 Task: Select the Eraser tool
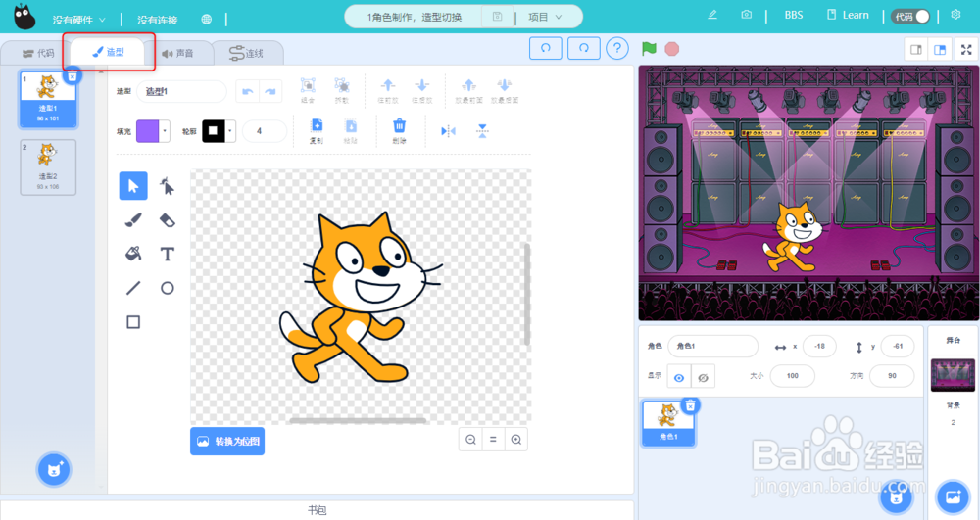tap(167, 219)
